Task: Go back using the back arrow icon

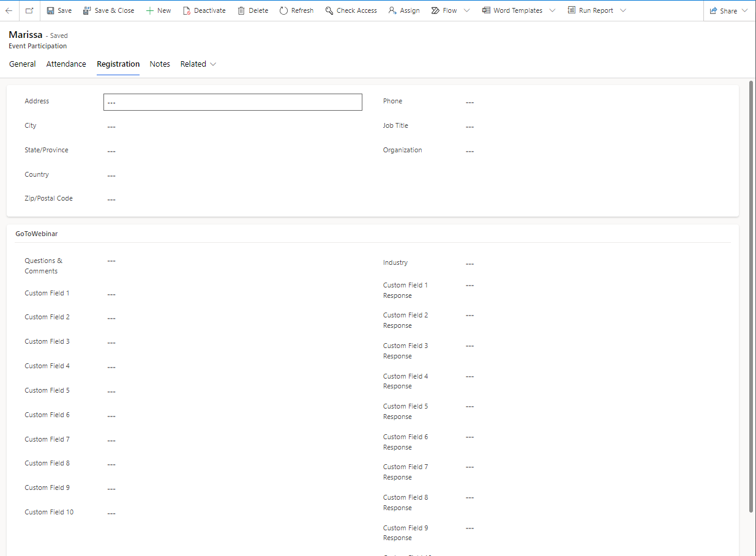Action: click(9, 10)
